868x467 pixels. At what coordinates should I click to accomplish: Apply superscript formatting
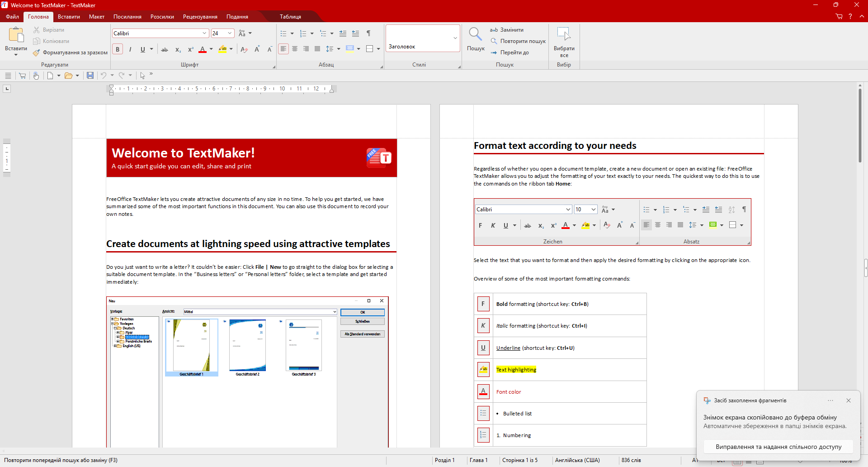click(190, 49)
